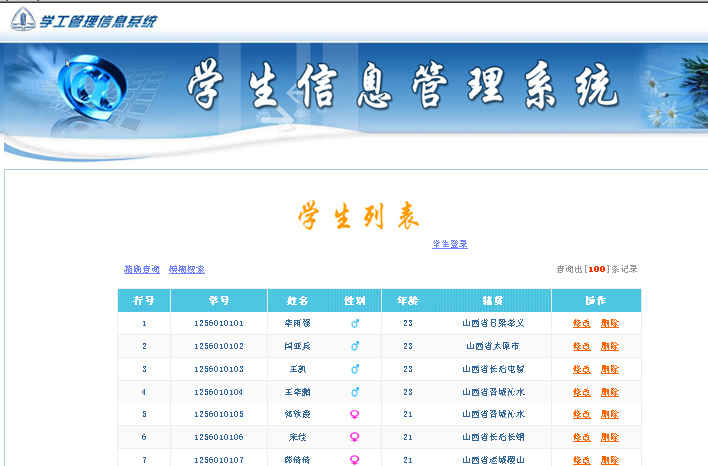Screen dimensions: 708x466
Task: Delete the row 2 student 1256010102
Action: (610, 346)
